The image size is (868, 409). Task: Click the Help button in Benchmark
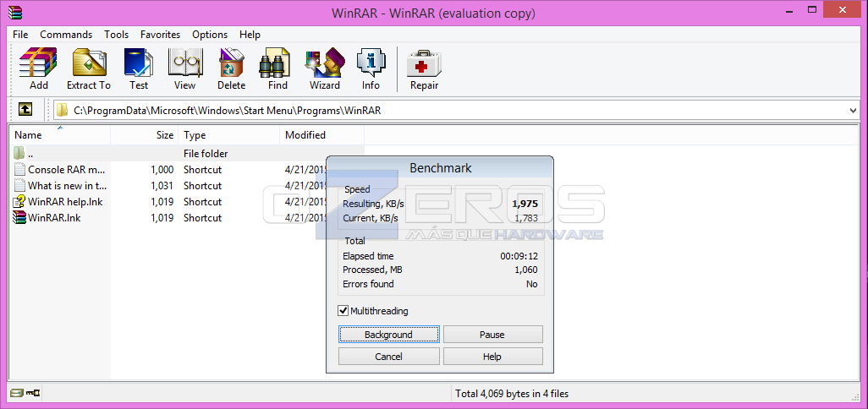pos(492,357)
